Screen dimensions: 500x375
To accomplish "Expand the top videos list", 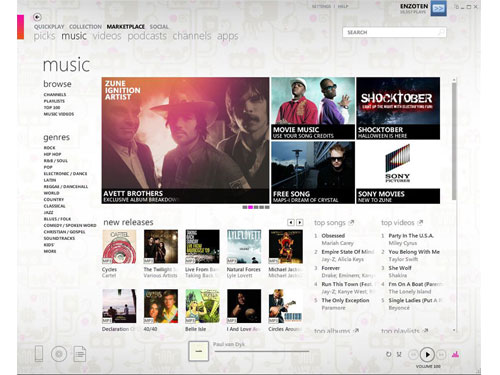I will [420, 222].
